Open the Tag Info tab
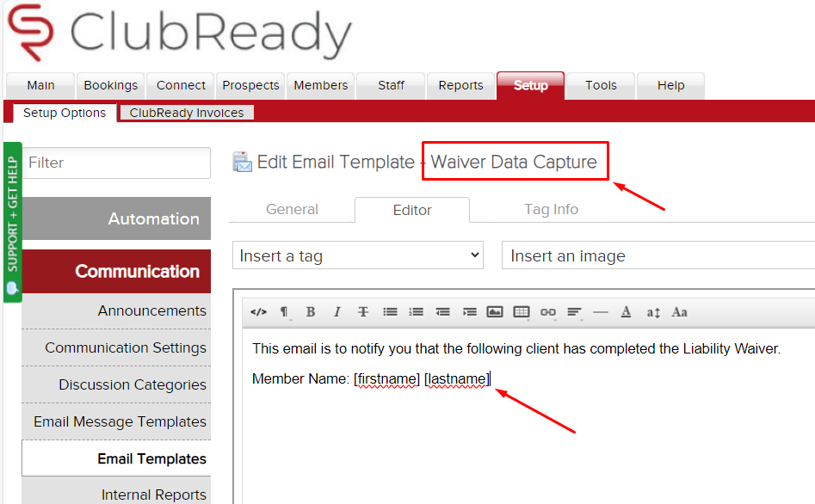 tap(551, 209)
